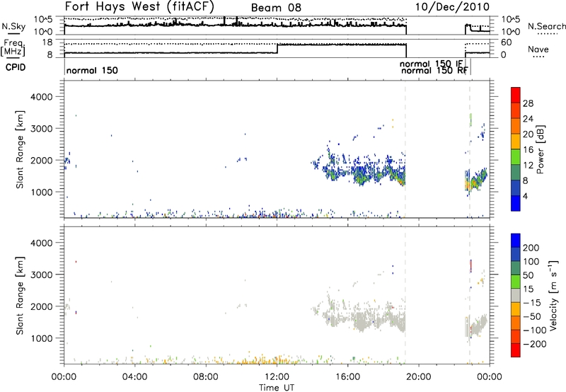This screenshot has height=392, width=566.
Task: Select the 'normal 150' CPID text
Action: click(92, 70)
